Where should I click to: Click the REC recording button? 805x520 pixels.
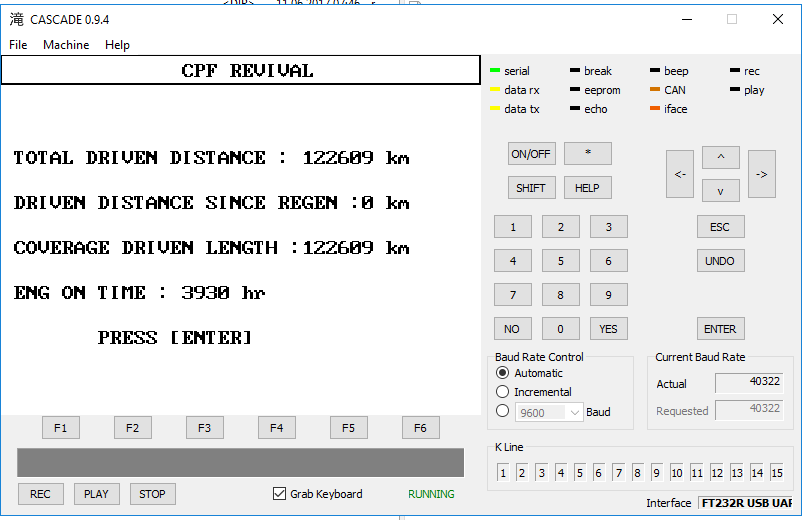(41, 494)
